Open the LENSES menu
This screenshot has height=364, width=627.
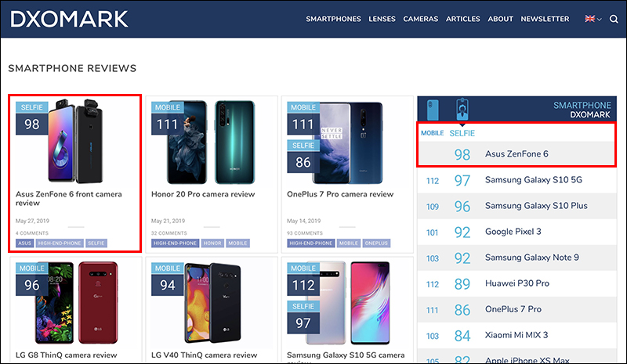click(x=382, y=19)
